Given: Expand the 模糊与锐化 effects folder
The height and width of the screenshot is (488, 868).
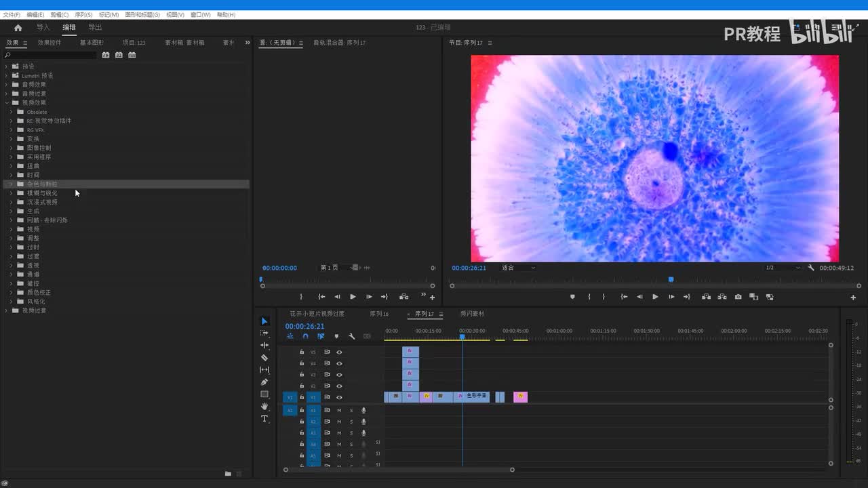Looking at the screenshot, I should [11, 193].
